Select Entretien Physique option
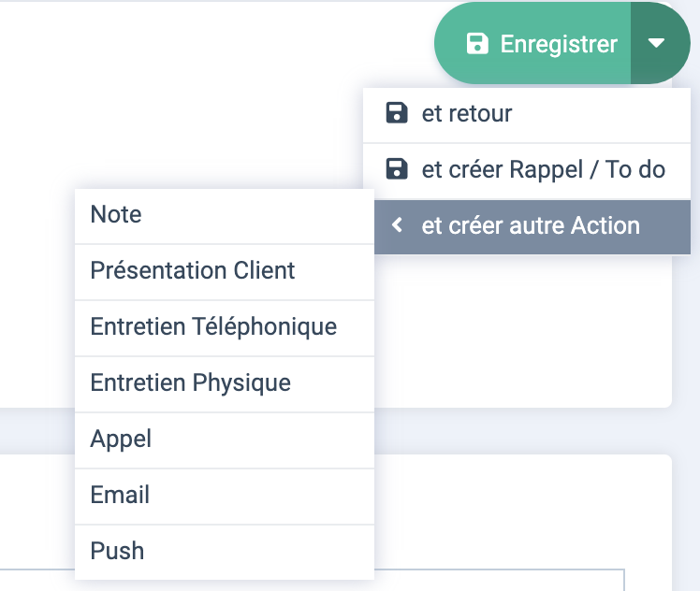The height and width of the screenshot is (591, 700). 224,384
